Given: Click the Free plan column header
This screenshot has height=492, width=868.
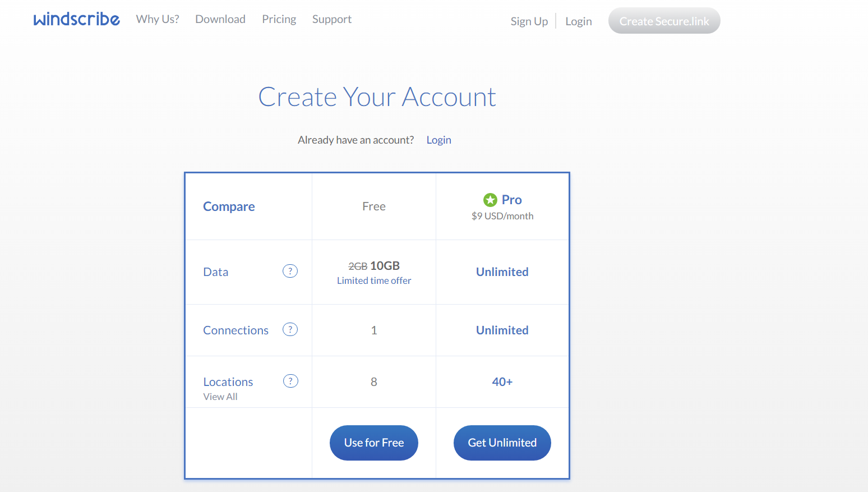Looking at the screenshot, I should tap(374, 206).
